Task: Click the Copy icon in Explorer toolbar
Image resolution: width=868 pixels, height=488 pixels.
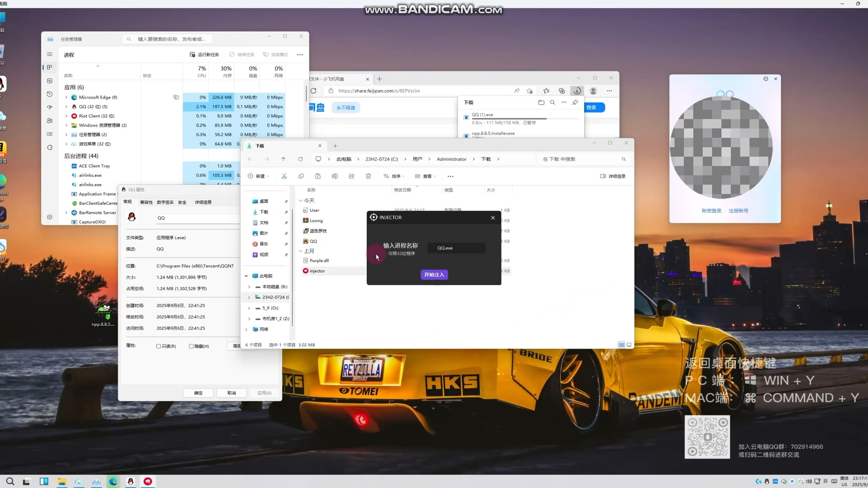Action: pos(301,176)
